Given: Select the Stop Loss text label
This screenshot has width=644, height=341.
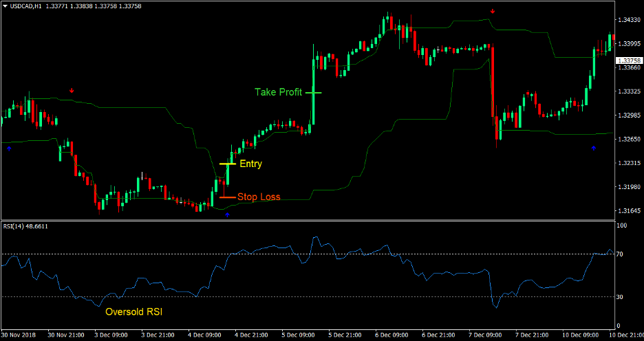Looking at the screenshot, I should coord(259,197).
